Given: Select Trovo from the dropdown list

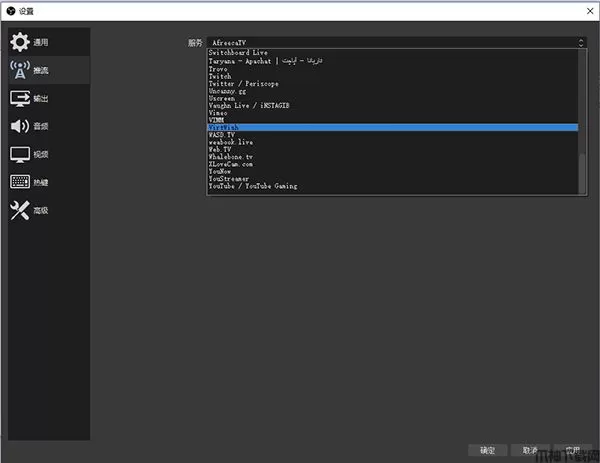Looking at the screenshot, I should click(218, 69).
